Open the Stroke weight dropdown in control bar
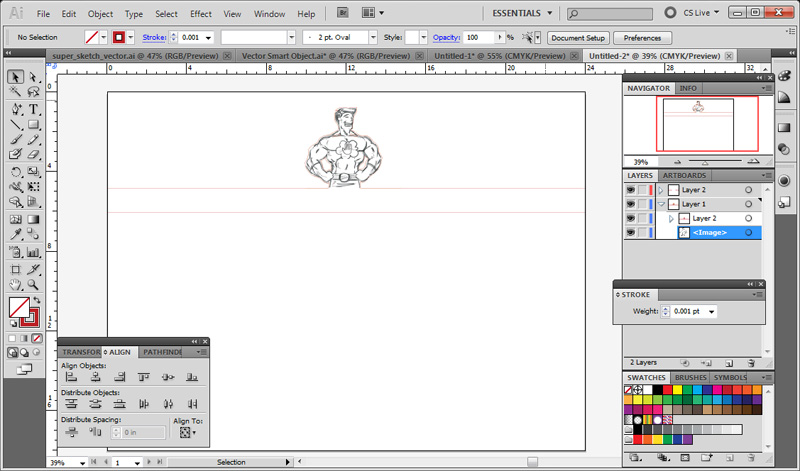The width and height of the screenshot is (800, 471). pyautogui.click(x=208, y=38)
